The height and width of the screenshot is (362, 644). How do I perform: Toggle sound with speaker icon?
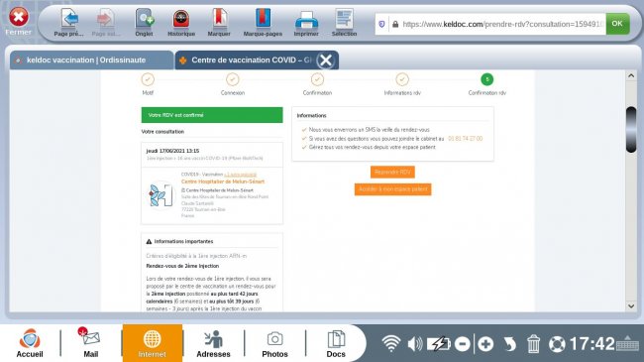coord(415,343)
